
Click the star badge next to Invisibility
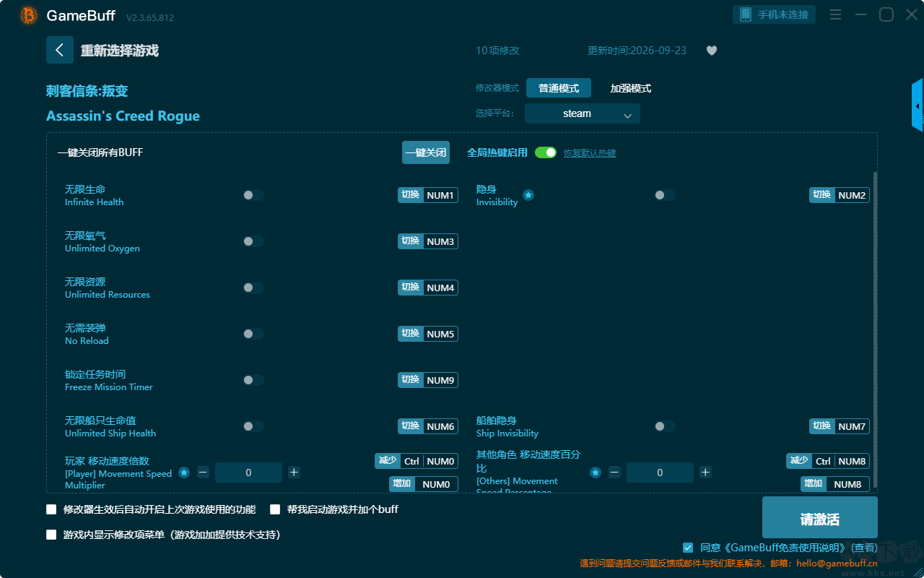pyautogui.click(x=528, y=195)
